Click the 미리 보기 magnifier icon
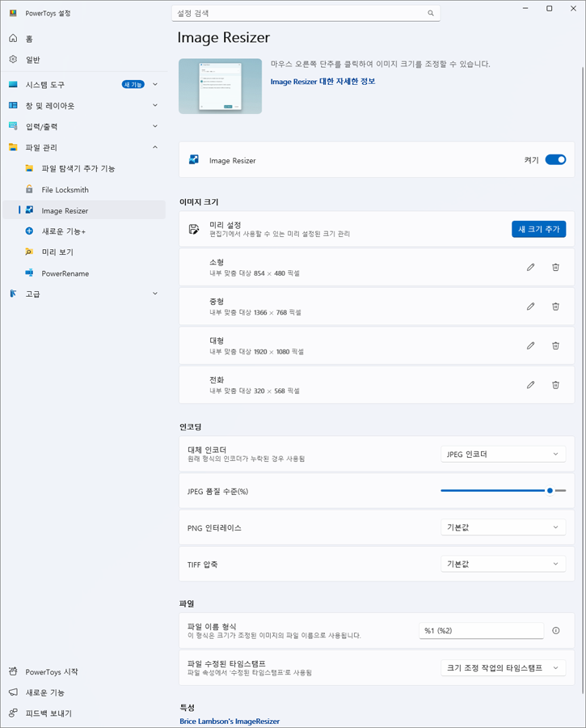This screenshot has height=728, width=586. click(x=29, y=252)
